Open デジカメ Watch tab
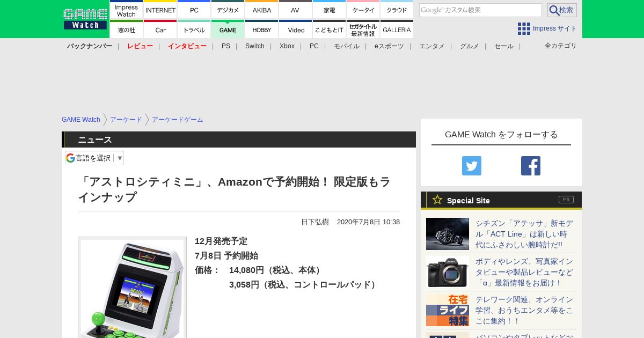The image size is (644, 338). (228, 10)
